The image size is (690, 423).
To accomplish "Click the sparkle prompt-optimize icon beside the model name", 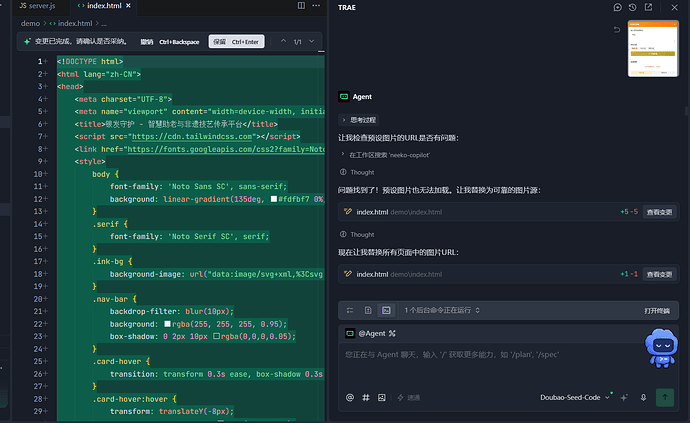I will coord(624,397).
